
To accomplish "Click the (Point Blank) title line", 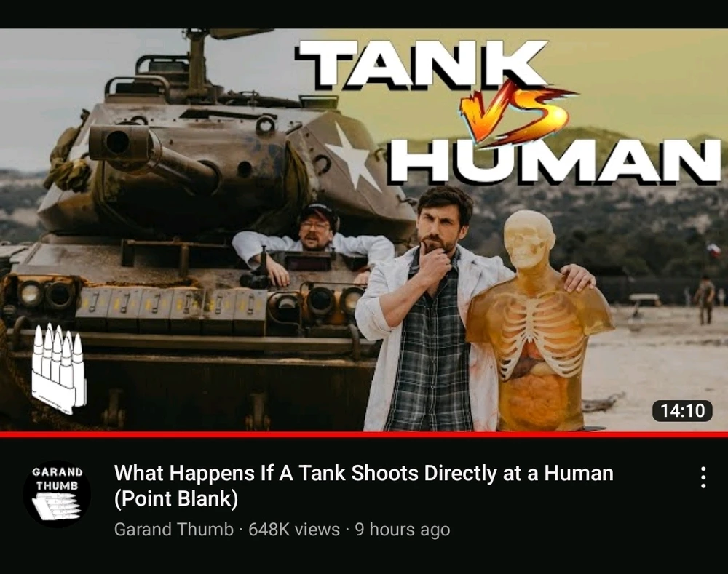I will pyautogui.click(x=176, y=499).
